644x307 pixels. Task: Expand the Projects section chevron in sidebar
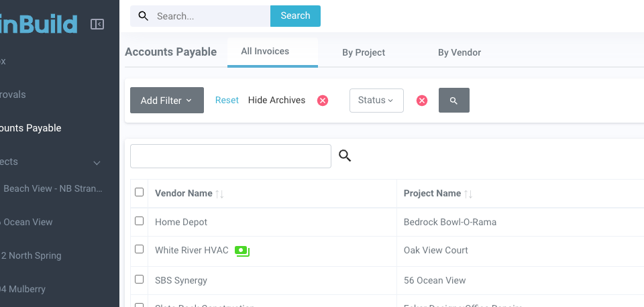click(x=97, y=162)
